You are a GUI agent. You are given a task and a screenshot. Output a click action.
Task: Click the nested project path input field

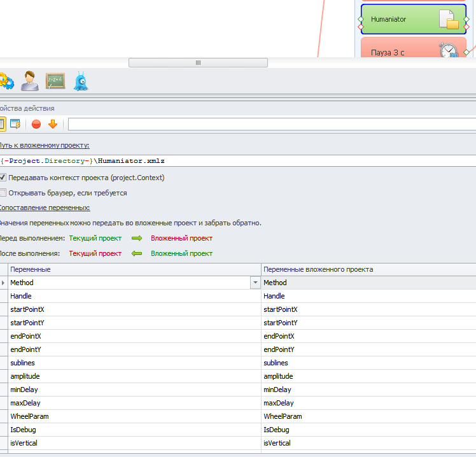pyautogui.click(x=255, y=161)
